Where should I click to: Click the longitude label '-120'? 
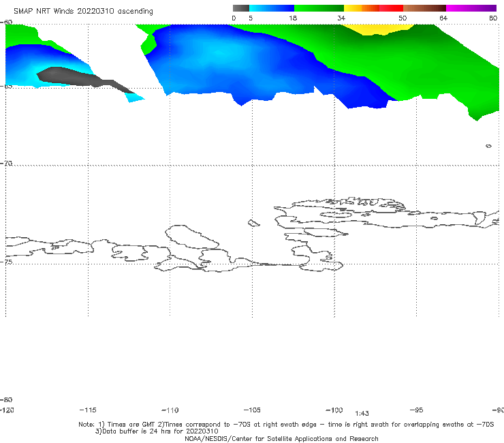[x=7, y=410]
